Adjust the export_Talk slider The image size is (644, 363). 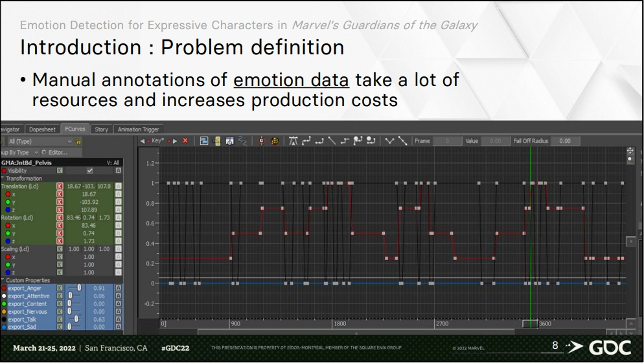(75, 319)
